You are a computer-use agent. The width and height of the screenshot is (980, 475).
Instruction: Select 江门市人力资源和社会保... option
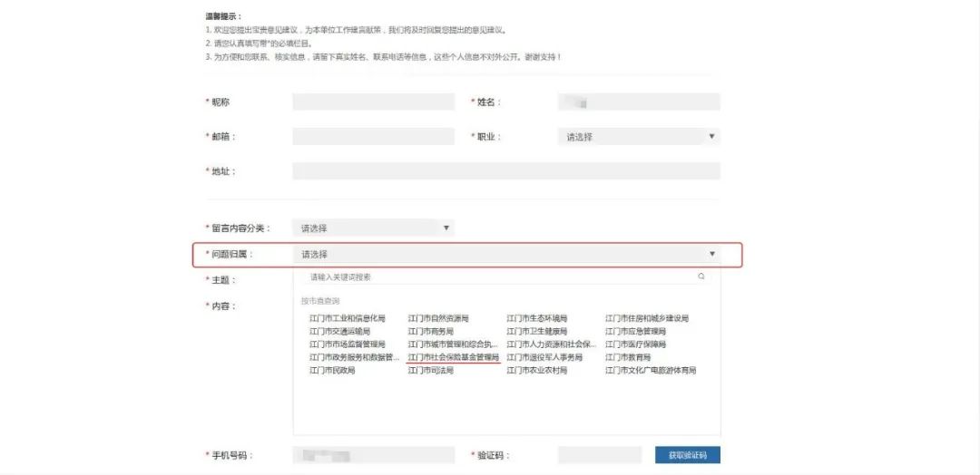pos(552,344)
